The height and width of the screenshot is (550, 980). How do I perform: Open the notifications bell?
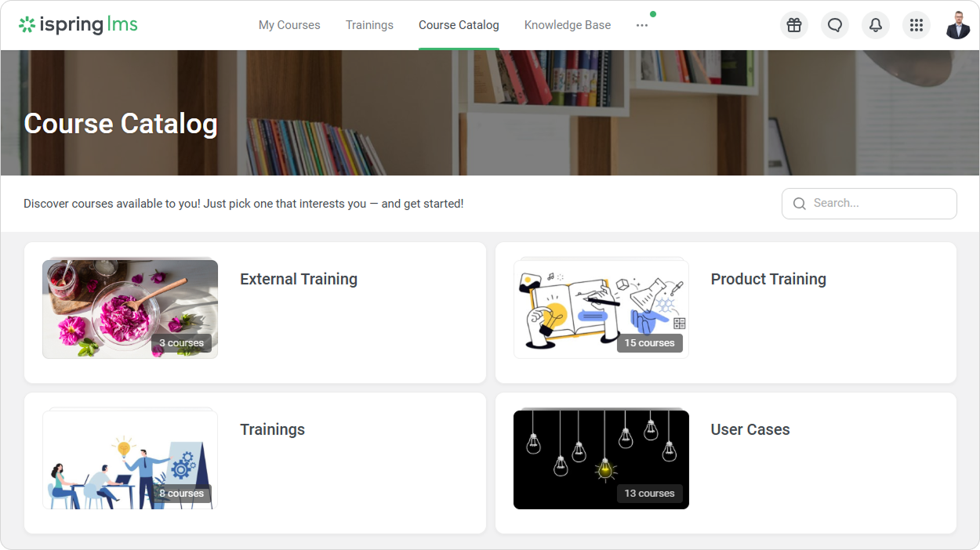pos(876,25)
